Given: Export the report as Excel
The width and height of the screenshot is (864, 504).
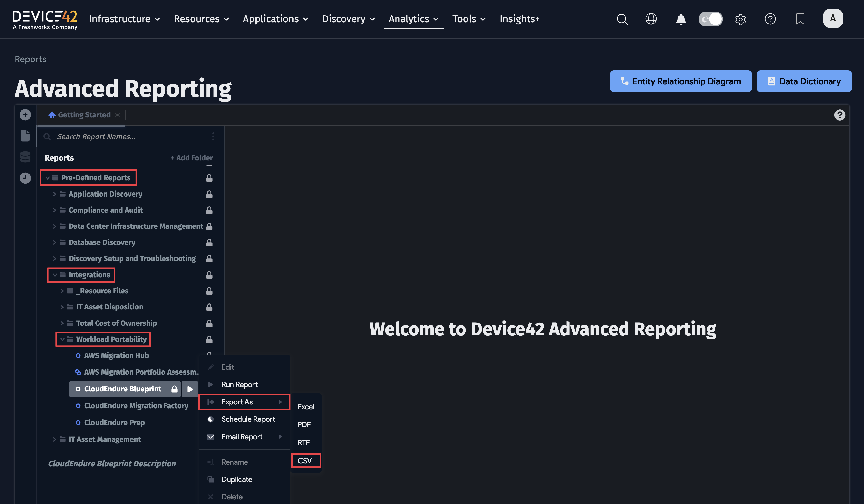Looking at the screenshot, I should 306,407.
